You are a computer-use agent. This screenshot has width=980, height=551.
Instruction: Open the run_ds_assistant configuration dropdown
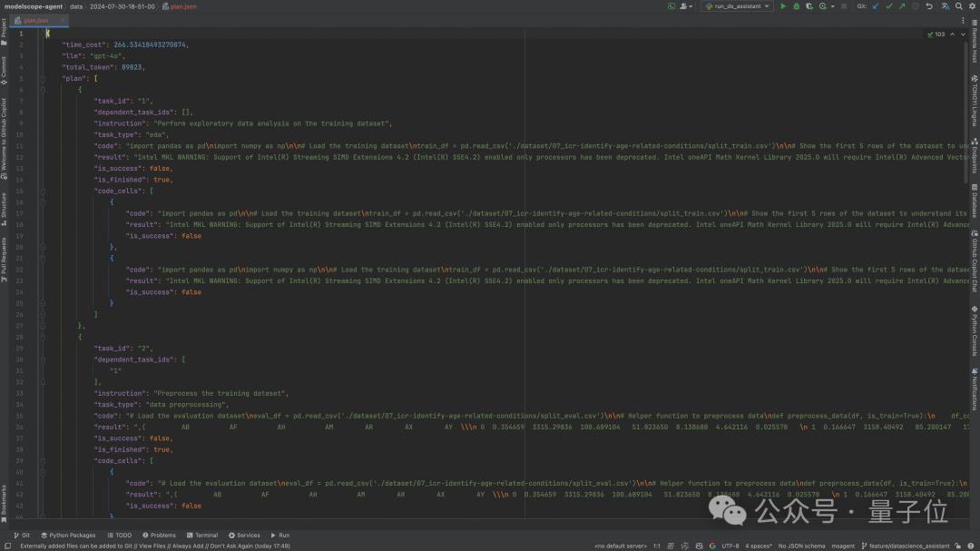pos(737,6)
